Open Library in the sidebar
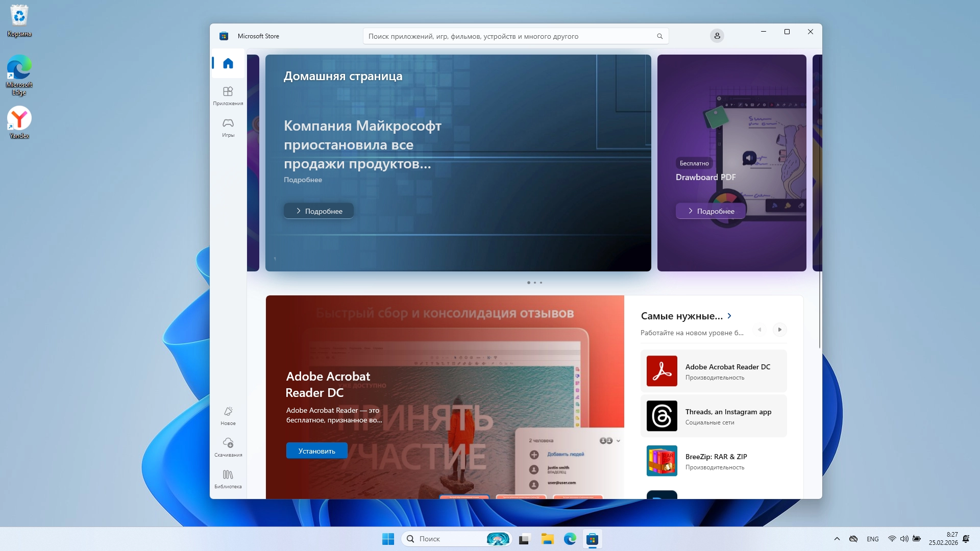Image resolution: width=980 pixels, height=551 pixels. [x=228, y=479]
